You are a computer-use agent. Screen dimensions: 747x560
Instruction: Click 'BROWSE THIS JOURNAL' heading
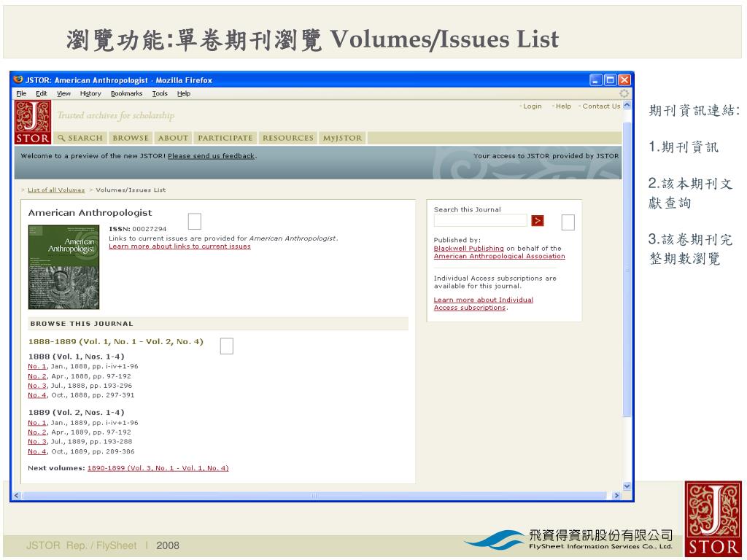(x=82, y=324)
